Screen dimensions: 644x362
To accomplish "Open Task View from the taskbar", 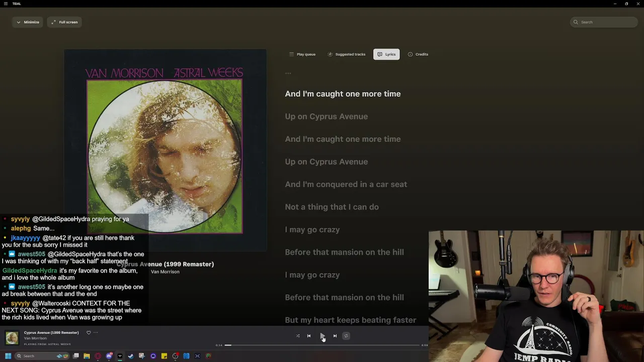I will (x=76, y=356).
